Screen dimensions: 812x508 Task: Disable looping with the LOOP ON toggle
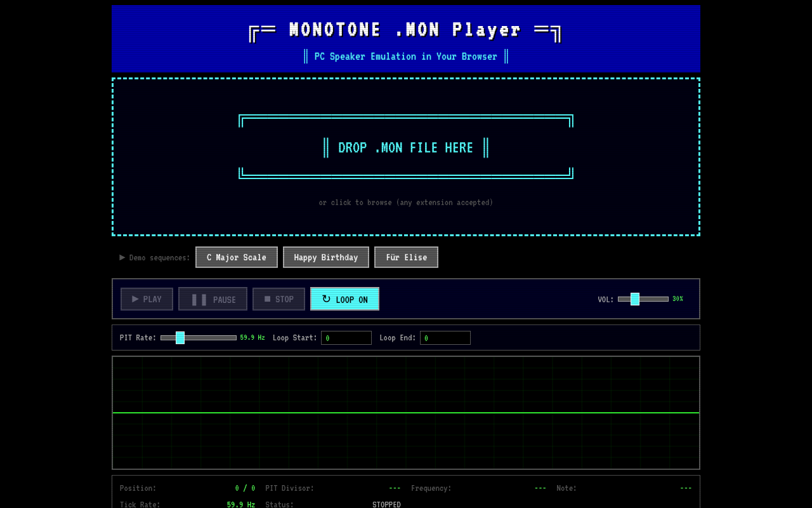click(x=344, y=298)
